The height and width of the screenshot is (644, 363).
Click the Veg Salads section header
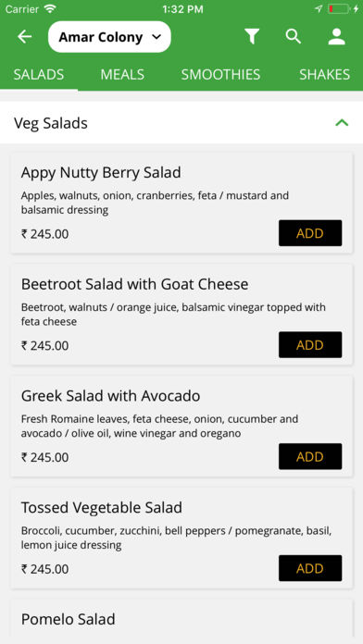181,123
